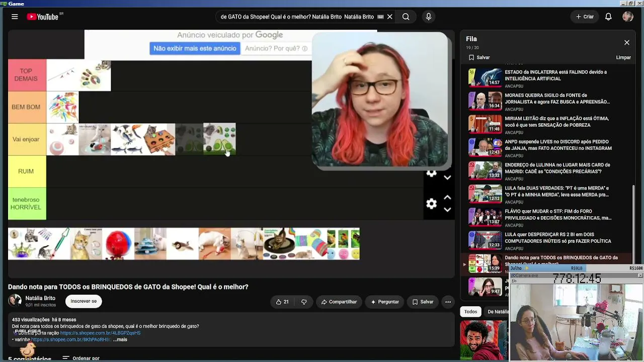Clear the queue with Limpar

pyautogui.click(x=623, y=57)
